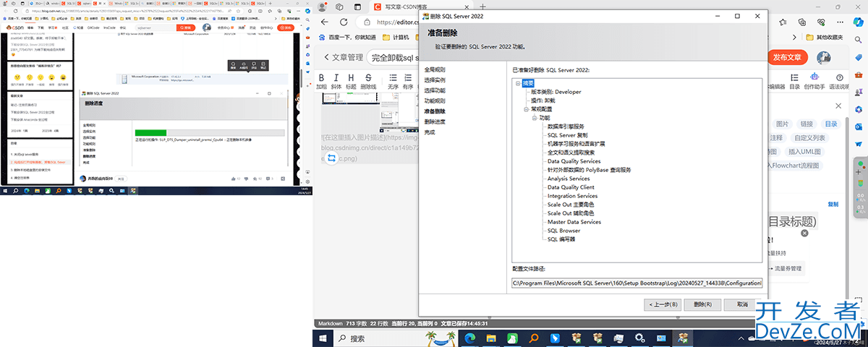Click the 删除进度 step in wizard sidebar

click(x=434, y=121)
